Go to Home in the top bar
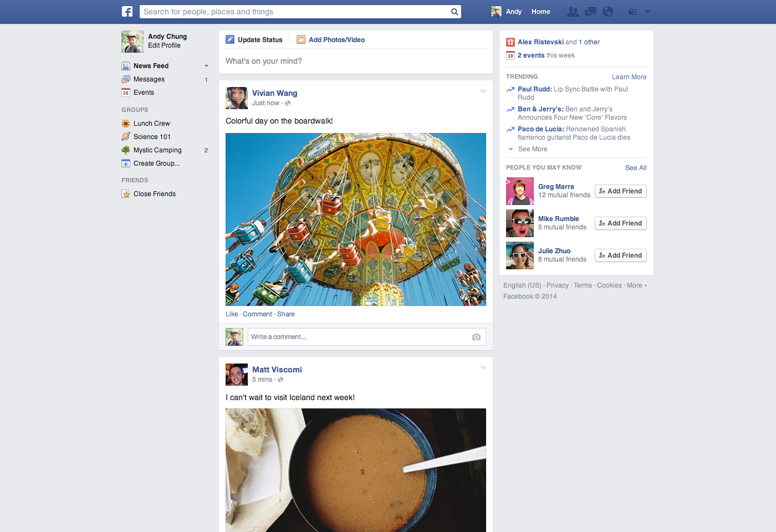This screenshot has height=532, width=776. pos(541,12)
